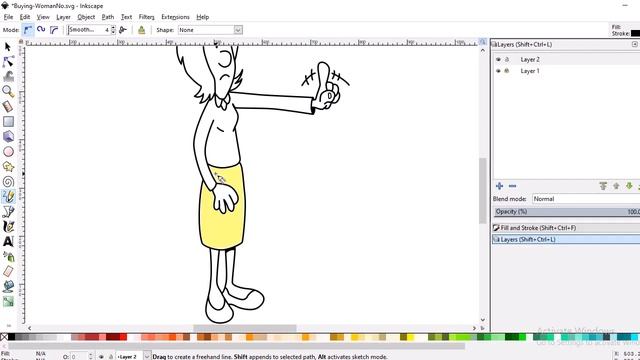Collapse the Layers dock panel
This screenshot has width=640, height=360.
(x=635, y=44)
